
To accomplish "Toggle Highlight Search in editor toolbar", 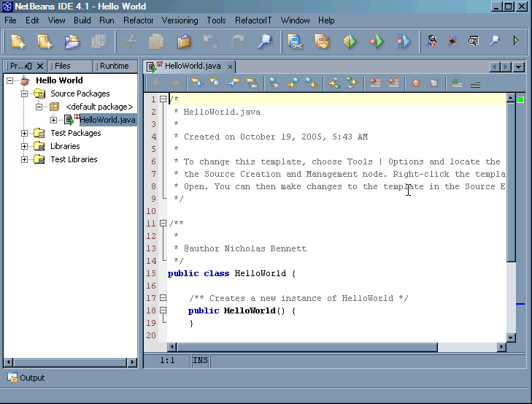I will tap(252, 83).
